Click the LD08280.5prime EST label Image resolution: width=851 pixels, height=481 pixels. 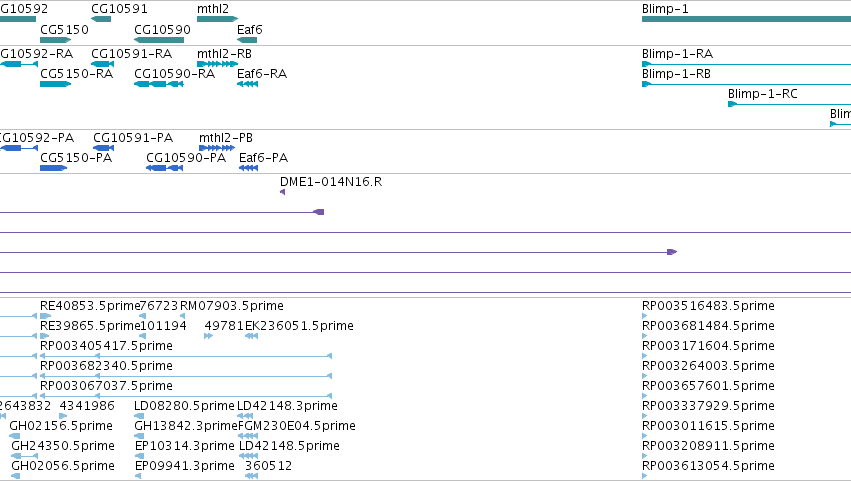click(185, 406)
